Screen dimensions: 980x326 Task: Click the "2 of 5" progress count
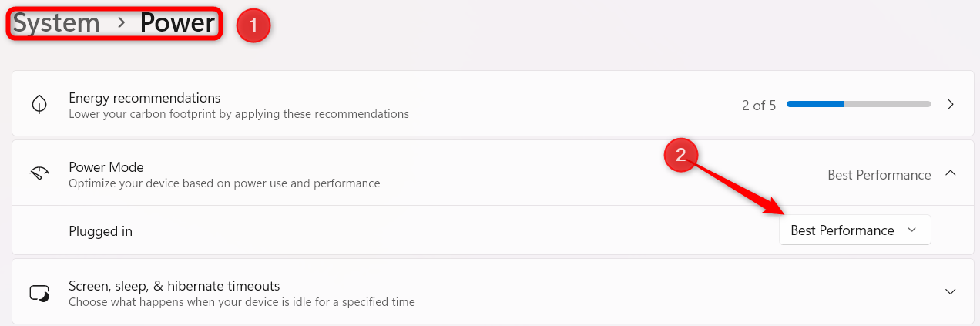pyautogui.click(x=759, y=106)
